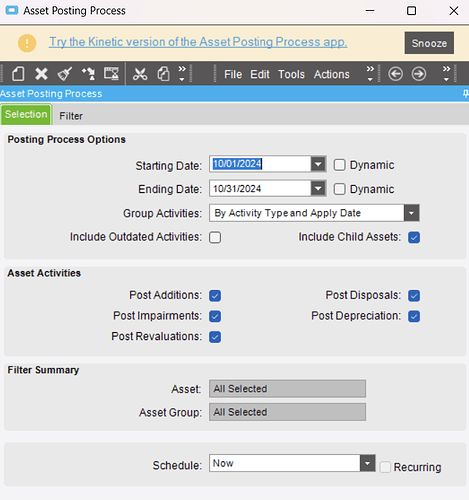Uncheck Post Depreciation checkbox
Screen dimensions: 469x500
tap(414, 316)
